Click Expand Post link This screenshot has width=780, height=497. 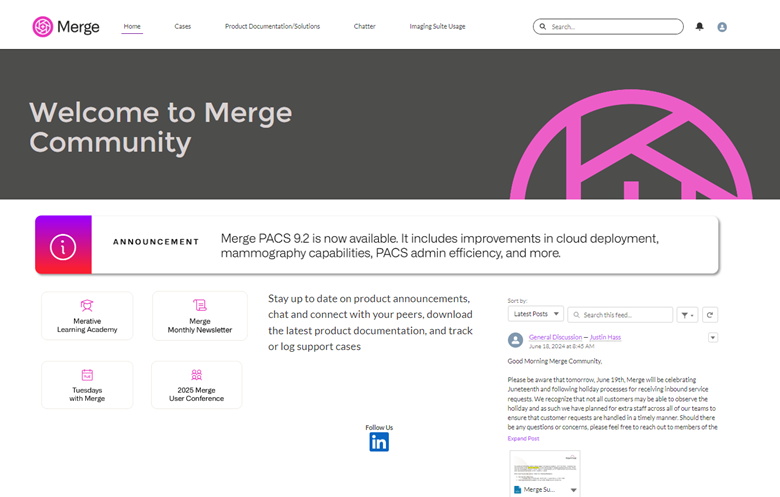coord(523,438)
